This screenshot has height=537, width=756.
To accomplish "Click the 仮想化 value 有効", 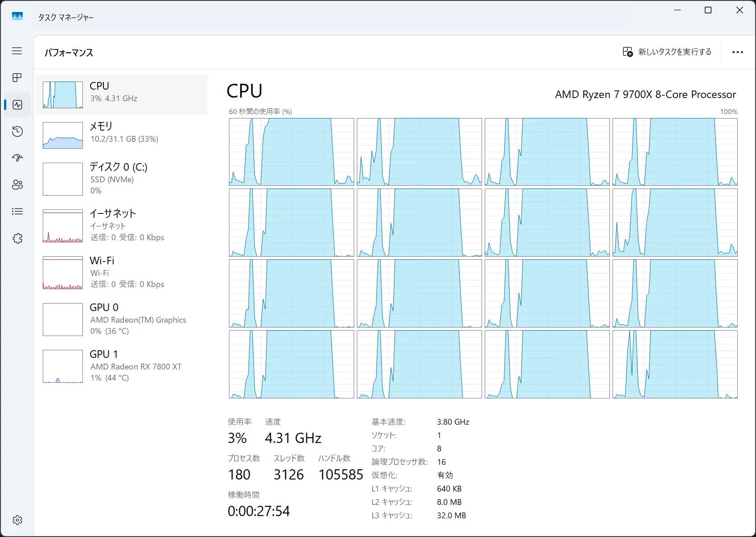I will (x=445, y=476).
